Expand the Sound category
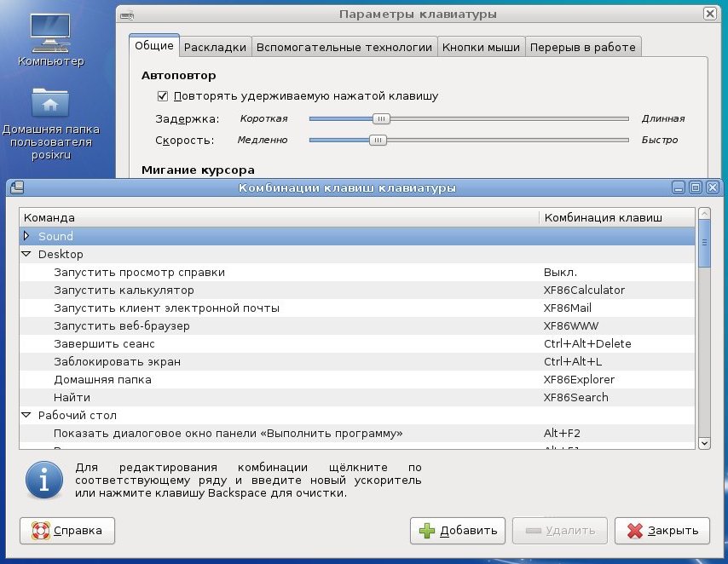 point(26,236)
